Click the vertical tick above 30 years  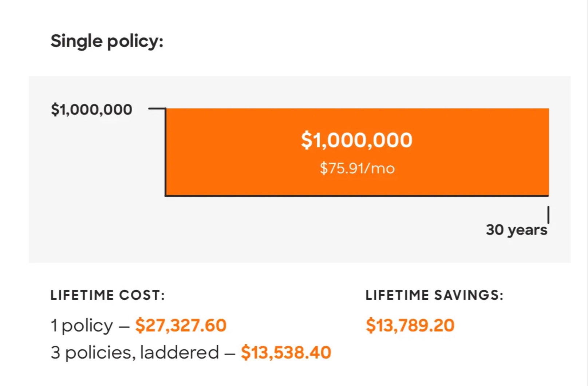(x=548, y=214)
